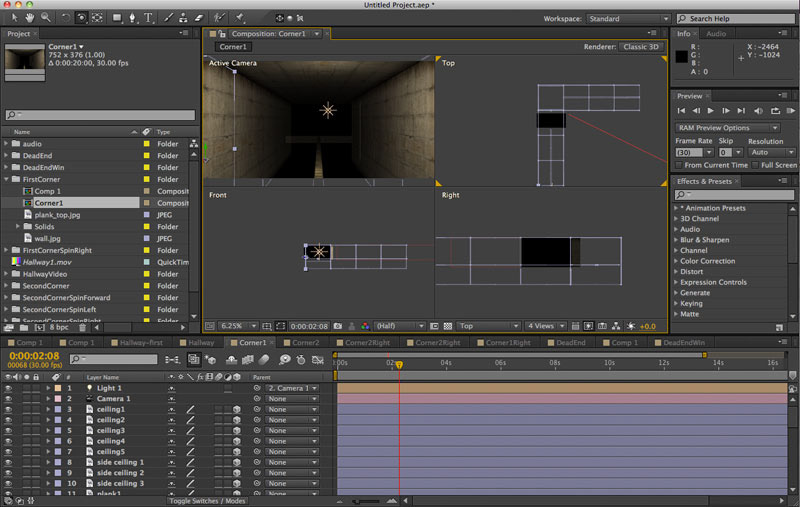The image size is (800, 507).
Task: Click the Clone Stamp tool
Action: (x=183, y=18)
